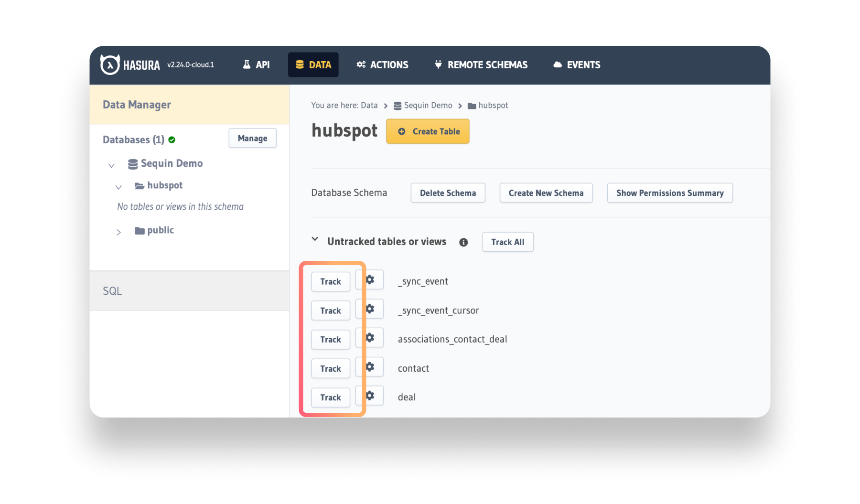Open gear settings for _sync_event
The image size is (860, 504).
pos(370,280)
